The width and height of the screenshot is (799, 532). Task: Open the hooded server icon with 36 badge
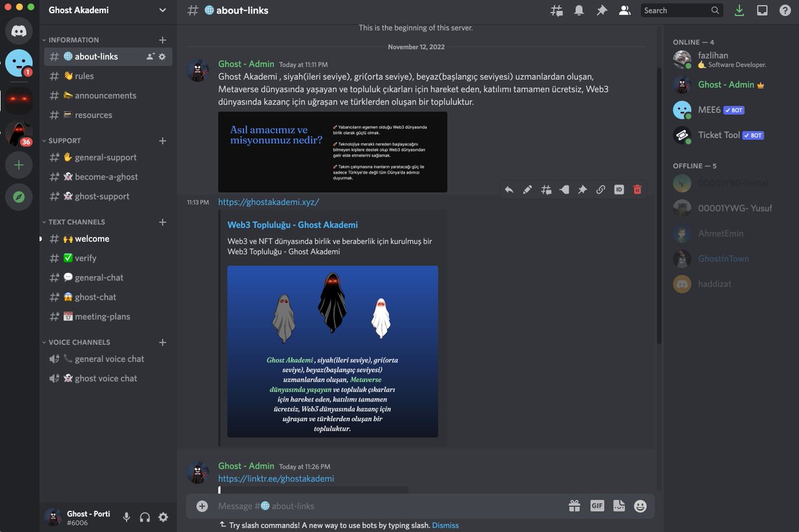coord(19,133)
